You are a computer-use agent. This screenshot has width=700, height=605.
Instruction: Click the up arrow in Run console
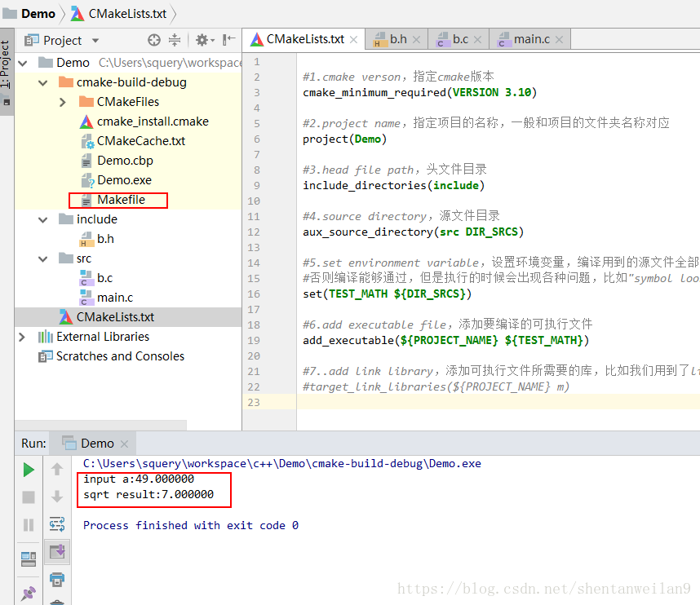pyautogui.click(x=57, y=469)
